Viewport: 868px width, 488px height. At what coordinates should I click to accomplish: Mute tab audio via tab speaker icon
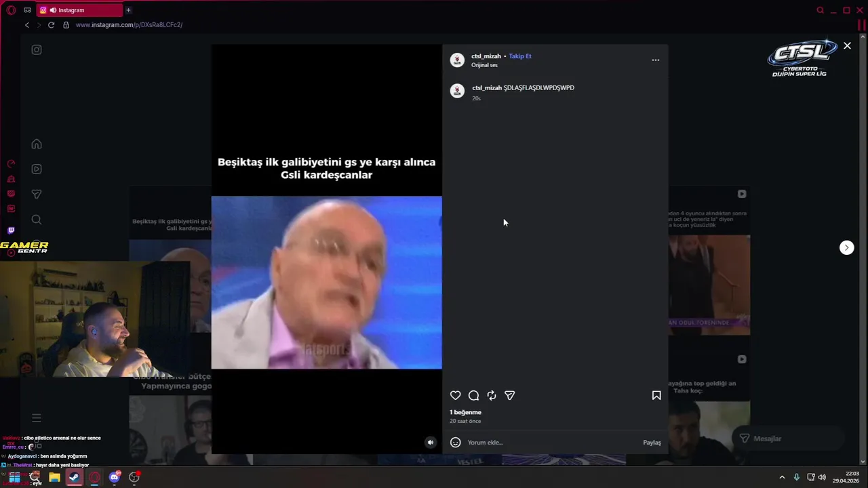pos(53,10)
